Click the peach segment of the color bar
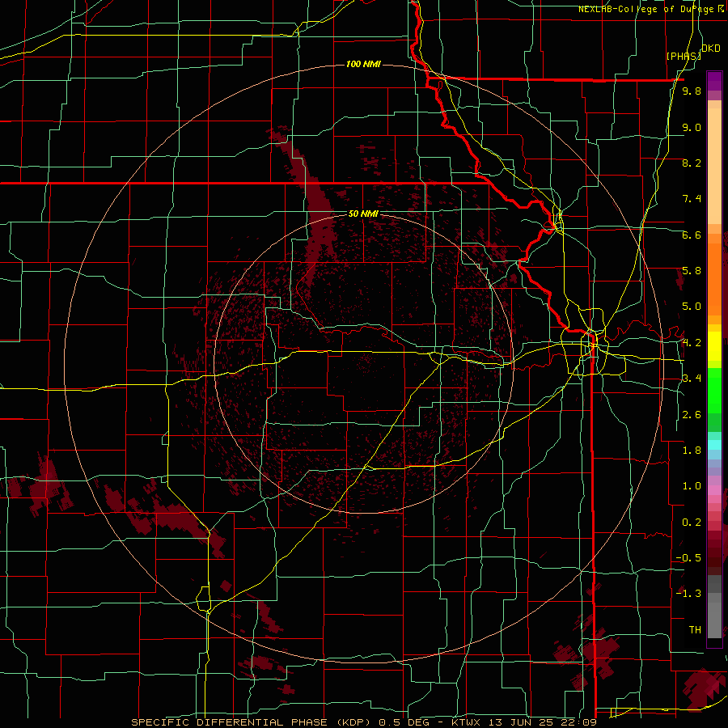Image resolution: width=728 pixels, height=728 pixels. pos(714,166)
